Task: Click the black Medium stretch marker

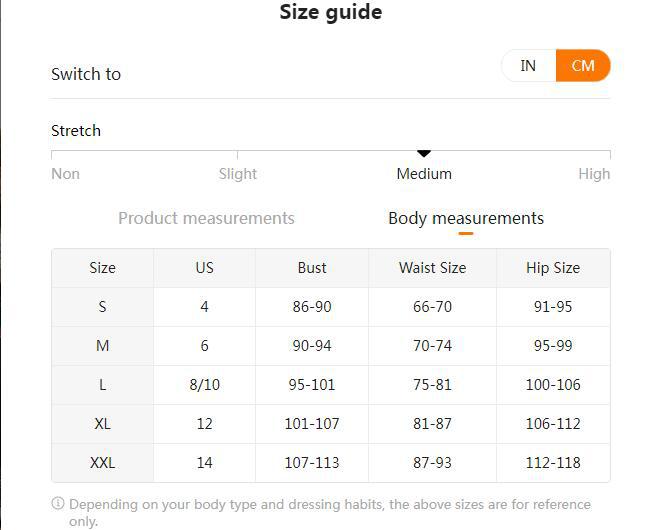Action: 424,153
